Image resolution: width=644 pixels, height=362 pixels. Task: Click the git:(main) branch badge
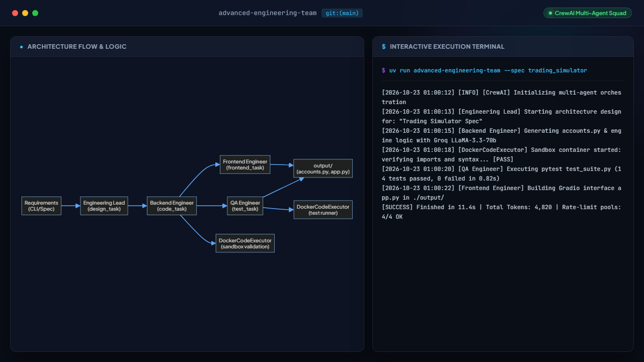click(x=342, y=13)
